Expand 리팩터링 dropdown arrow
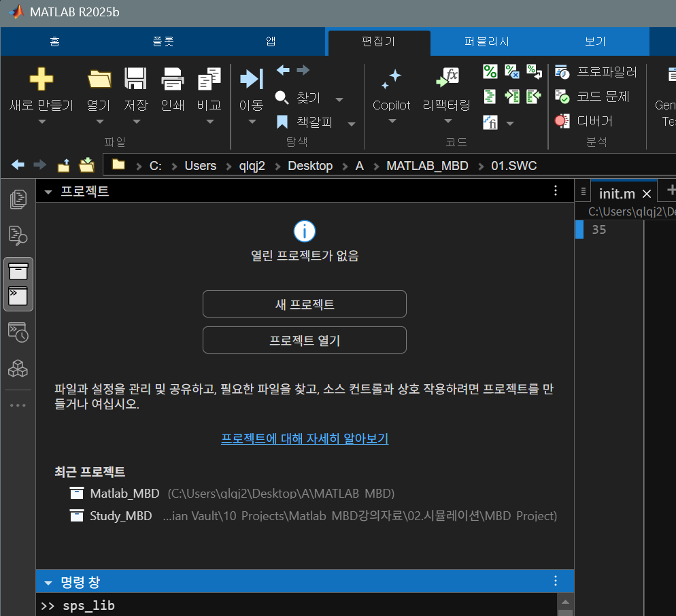Screen dimensions: 676x616 pos(447,121)
